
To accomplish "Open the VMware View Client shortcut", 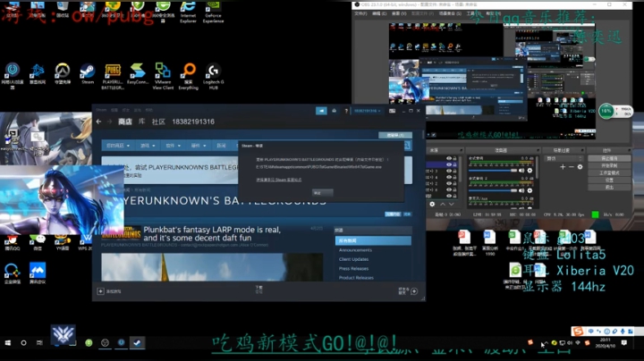I will (163, 76).
